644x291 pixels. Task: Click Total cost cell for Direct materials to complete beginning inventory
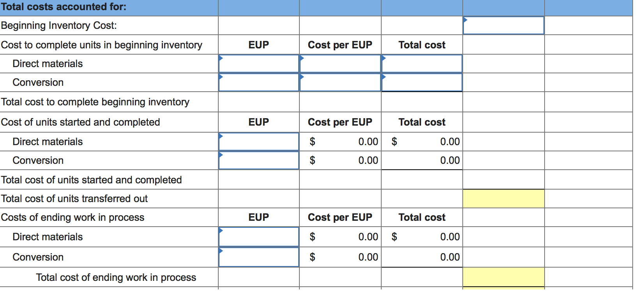(x=422, y=64)
